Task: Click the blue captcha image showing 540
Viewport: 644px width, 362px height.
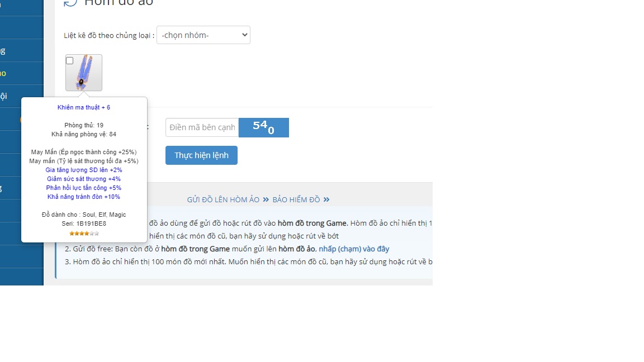Action: point(263,127)
